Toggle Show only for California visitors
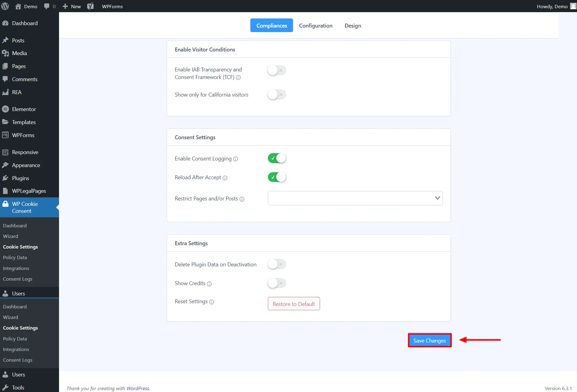Viewport: 577px width, 392px height. pos(276,94)
